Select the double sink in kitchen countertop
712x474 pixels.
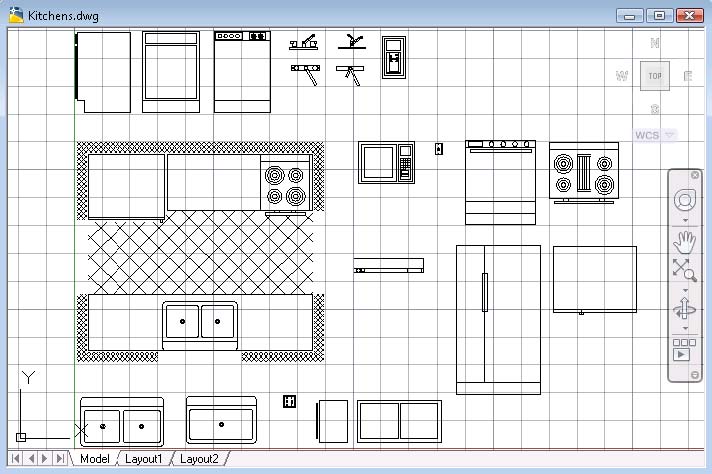point(200,326)
